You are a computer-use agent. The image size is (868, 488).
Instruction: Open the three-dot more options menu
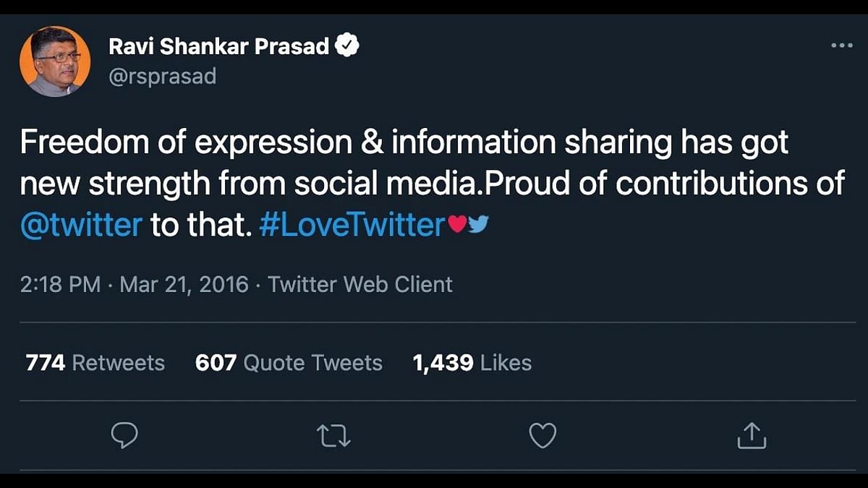(841, 46)
